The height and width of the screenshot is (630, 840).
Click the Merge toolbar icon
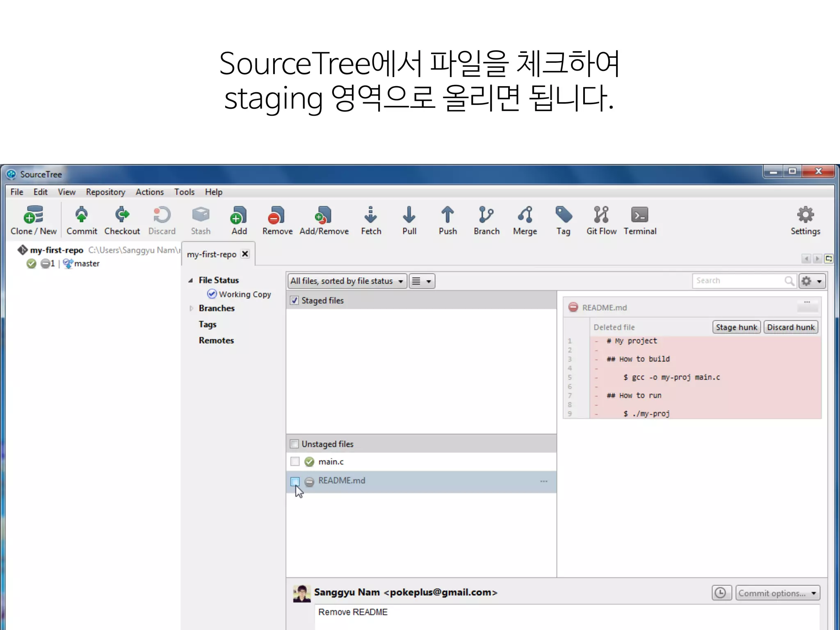coord(525,220)
